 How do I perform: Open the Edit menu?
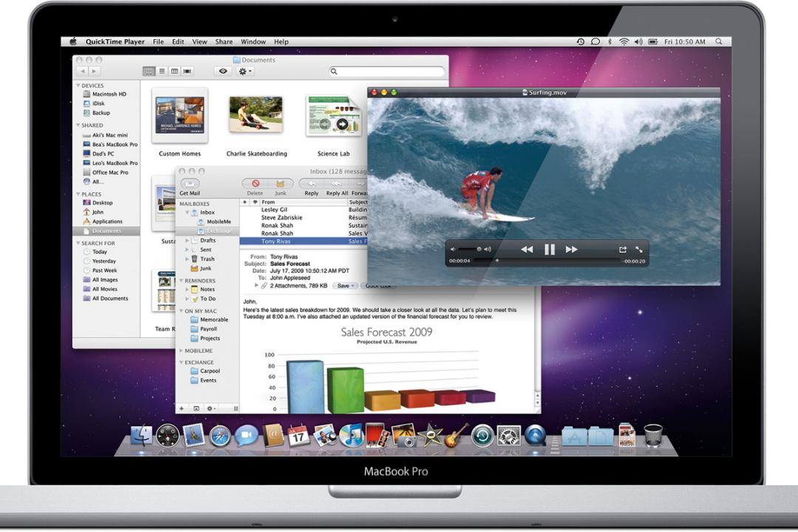click(178, 41)
